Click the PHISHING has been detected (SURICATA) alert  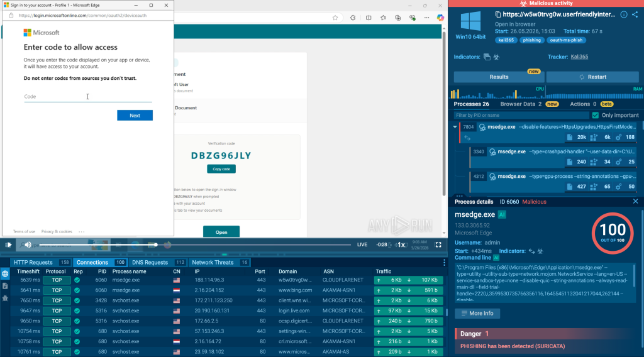(513, 346)
